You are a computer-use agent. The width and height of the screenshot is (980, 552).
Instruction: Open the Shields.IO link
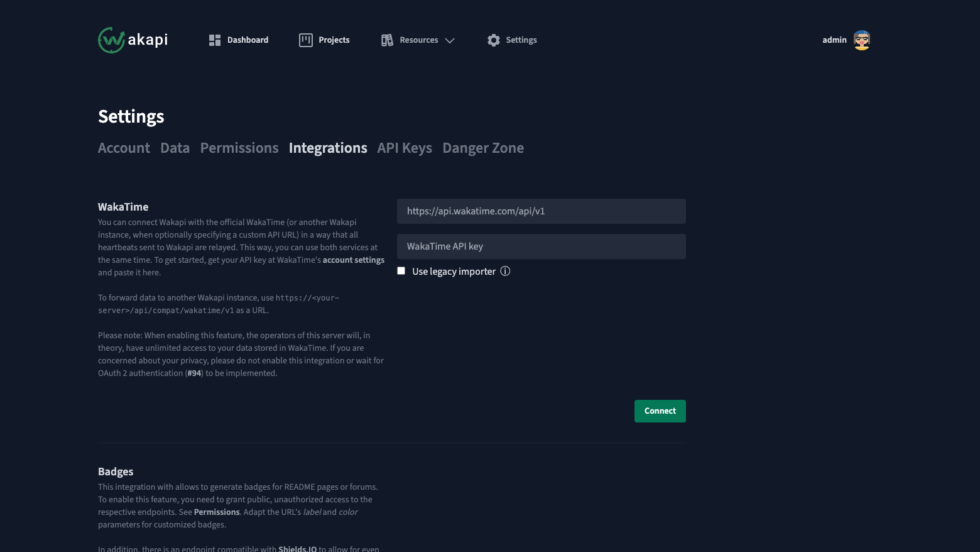click(297, 549)
